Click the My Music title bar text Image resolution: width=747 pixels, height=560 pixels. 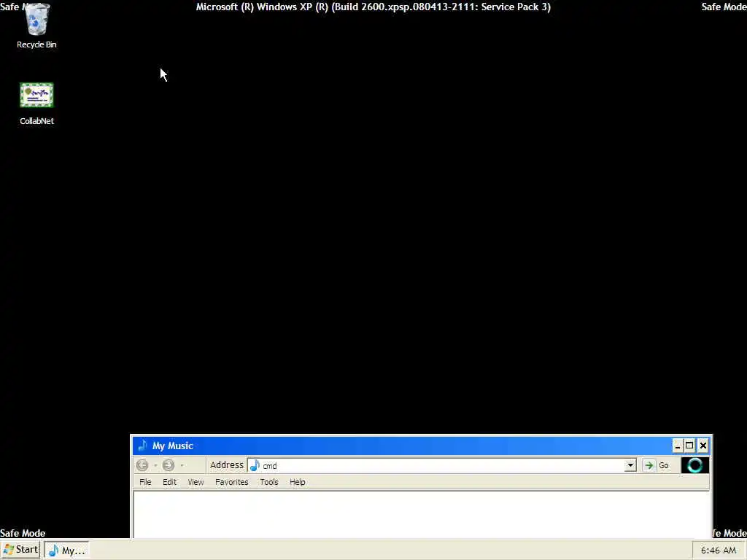click(x=172, y=446)
